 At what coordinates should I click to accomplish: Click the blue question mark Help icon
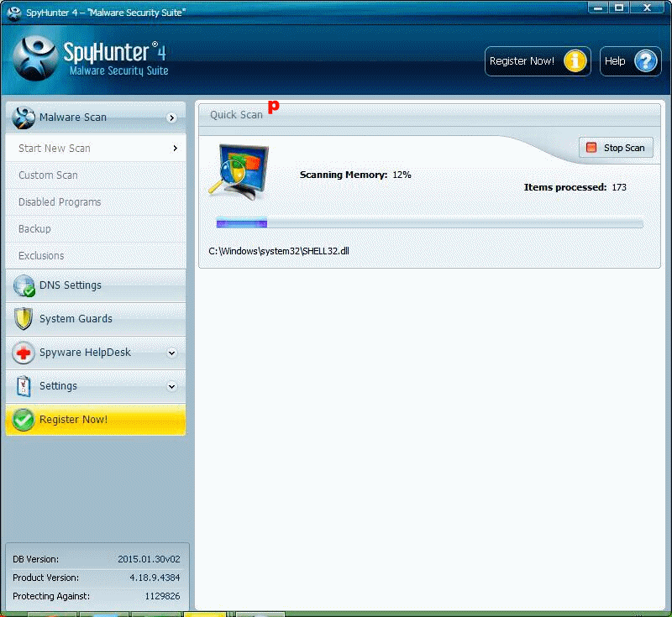[x=645, y=61]
